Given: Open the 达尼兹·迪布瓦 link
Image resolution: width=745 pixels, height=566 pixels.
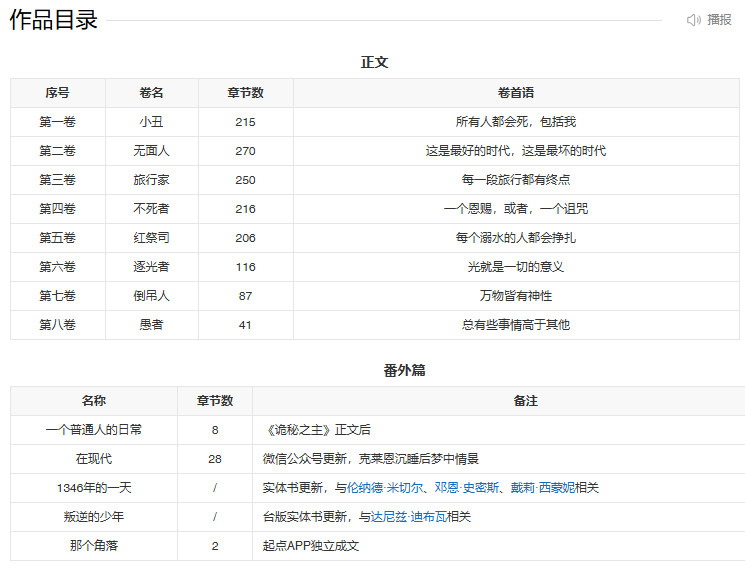Looking at the screenshot, I should 408,517.
